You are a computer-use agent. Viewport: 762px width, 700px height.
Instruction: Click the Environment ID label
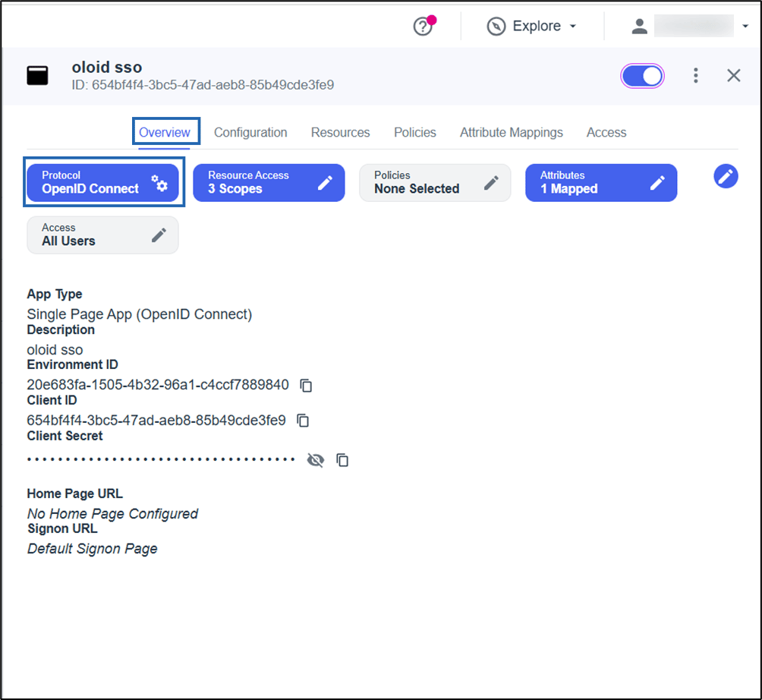point(72,365)
